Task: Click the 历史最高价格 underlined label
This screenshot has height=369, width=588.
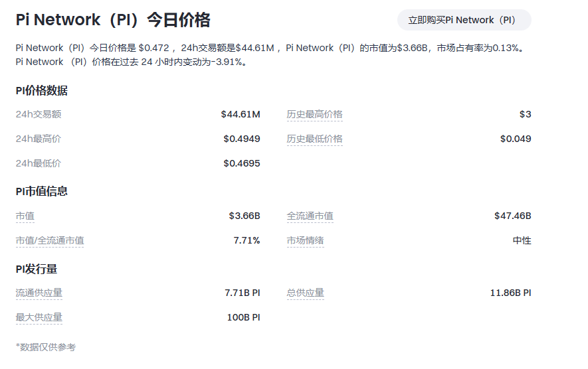Action: (315, 114)
